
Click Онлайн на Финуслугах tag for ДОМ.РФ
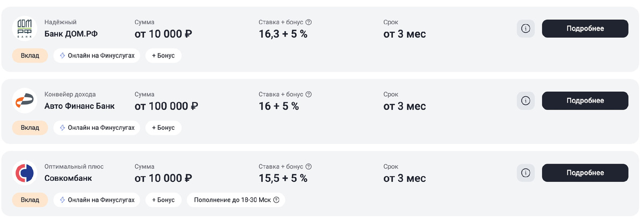tap(97, 56)
